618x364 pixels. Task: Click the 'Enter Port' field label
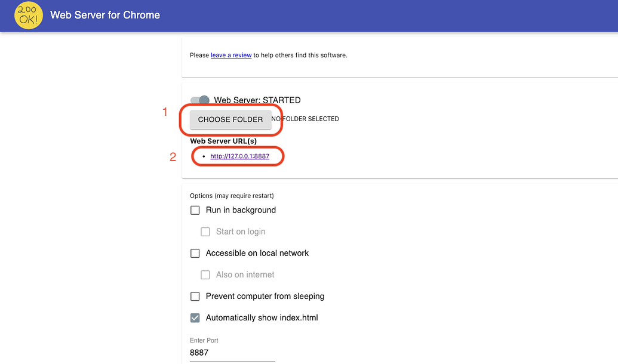204,340
